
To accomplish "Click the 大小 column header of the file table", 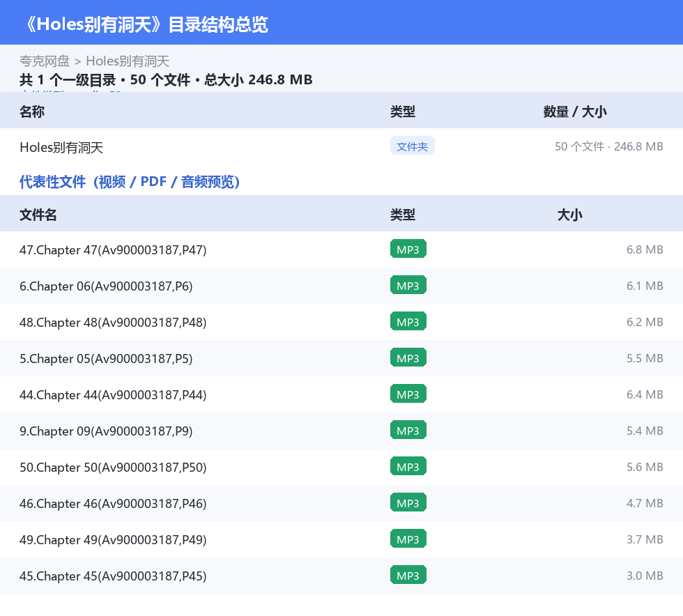I will coord(570,215).
